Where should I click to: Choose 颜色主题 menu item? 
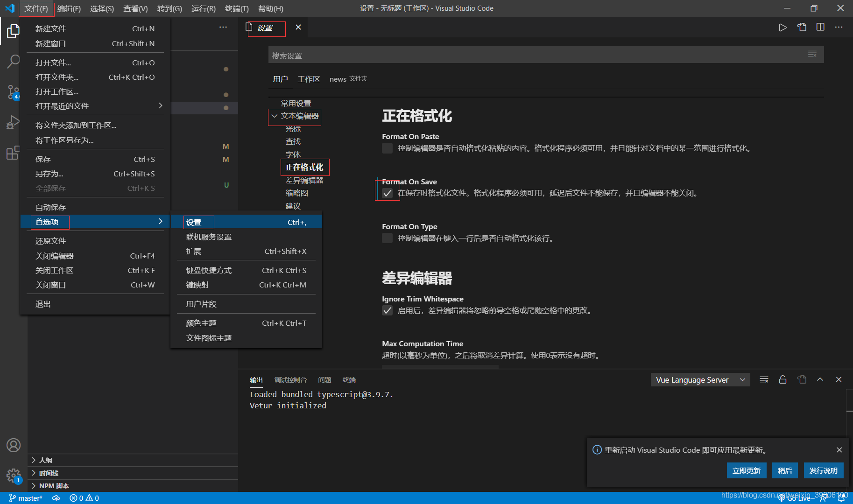pos(247,323)
